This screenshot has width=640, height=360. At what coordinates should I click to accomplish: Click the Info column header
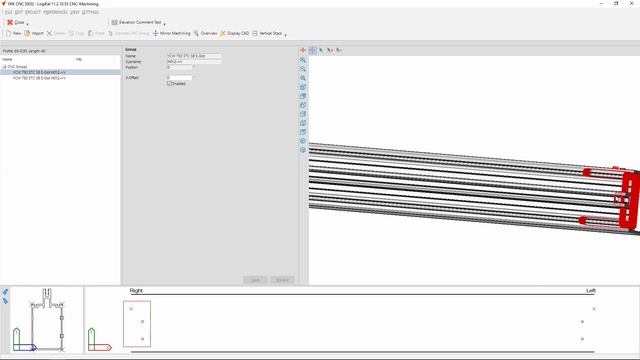79,60
